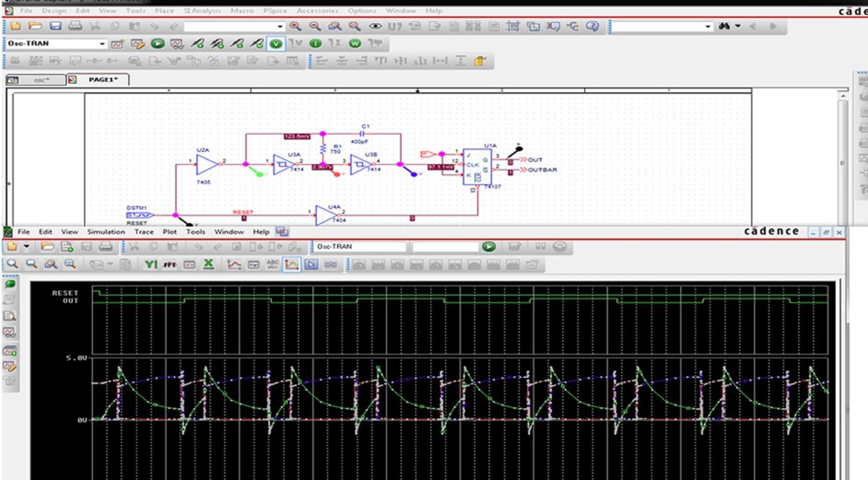Zoom in on the waveform plot
The height and width of the screenshot is (480, 868).
pyautogui.click(x=12, y=264)
